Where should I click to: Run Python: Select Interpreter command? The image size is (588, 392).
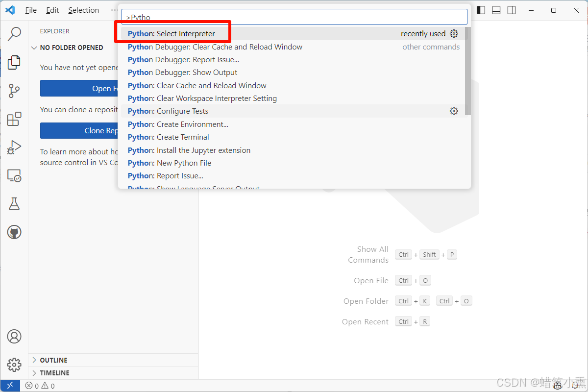click(293, 34)
